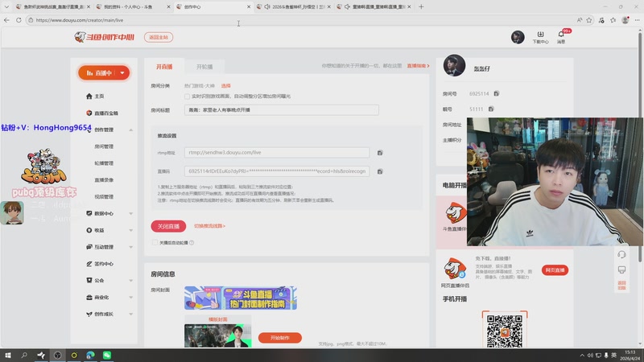Screen dimensions: 644x362
Task: Open the 下载中心 download icon in the header
Action: tap(541, 35)
